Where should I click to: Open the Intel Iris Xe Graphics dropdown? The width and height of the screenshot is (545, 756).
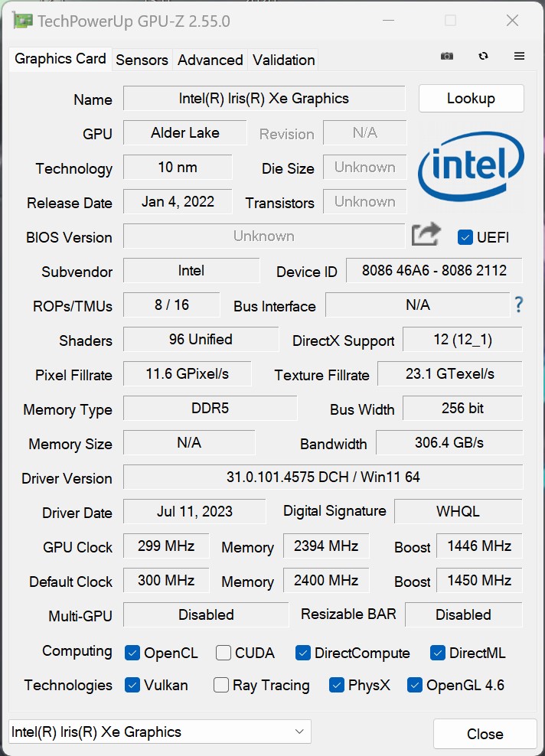point(159,732)
